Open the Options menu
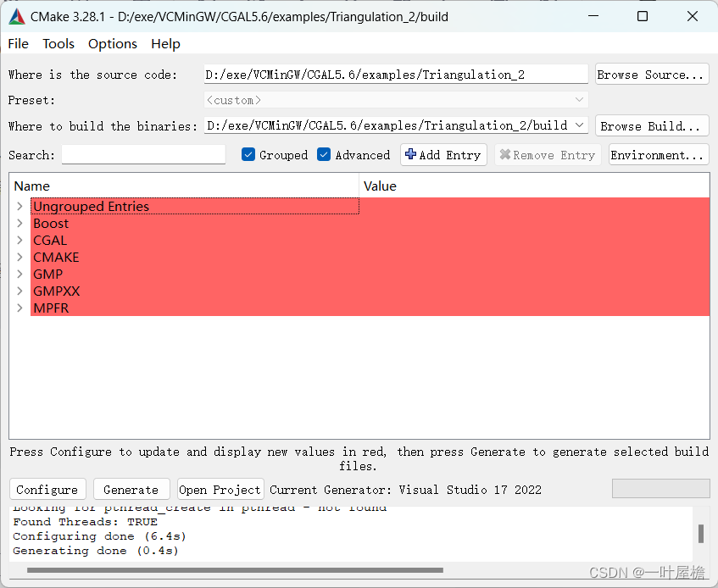718x588 pixels. pyautogui.click(x=113, y=44)
